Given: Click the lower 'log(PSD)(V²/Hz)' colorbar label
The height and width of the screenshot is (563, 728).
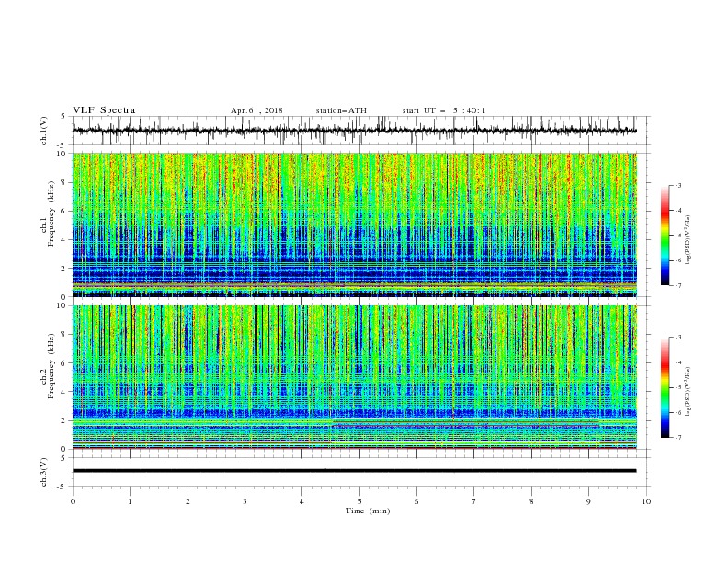Looking at the screenshot, I should 688,392.
